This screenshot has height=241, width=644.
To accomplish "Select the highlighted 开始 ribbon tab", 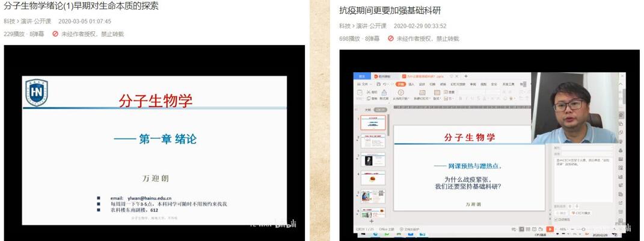I will tap(401, 84).
